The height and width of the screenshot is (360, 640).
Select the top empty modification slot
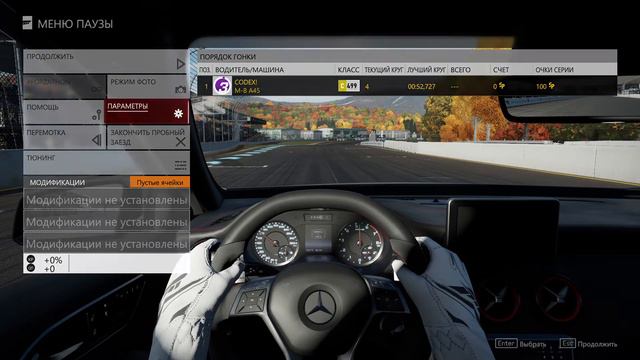[107, 200]
